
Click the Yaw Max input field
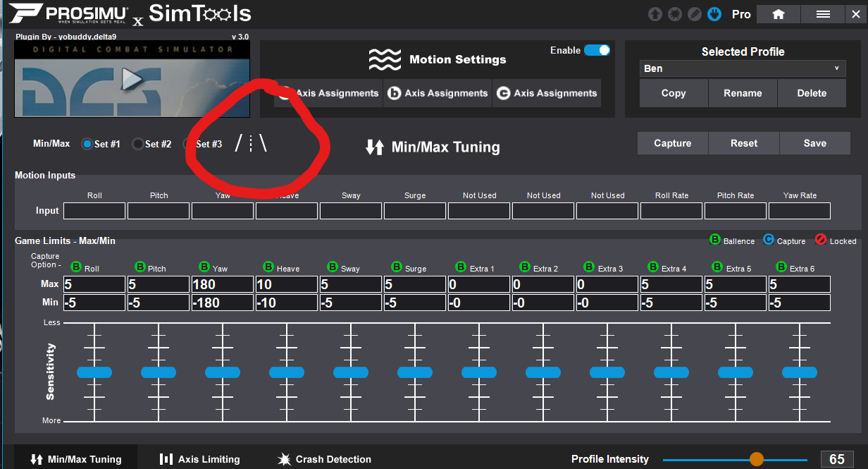[x=222, y=285]
